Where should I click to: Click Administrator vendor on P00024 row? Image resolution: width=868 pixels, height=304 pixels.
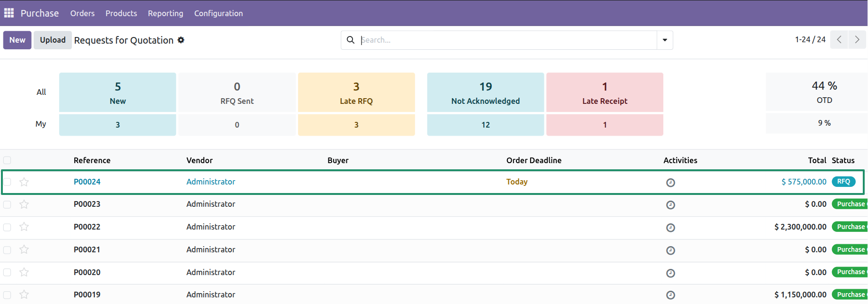[x=211, y=182]
